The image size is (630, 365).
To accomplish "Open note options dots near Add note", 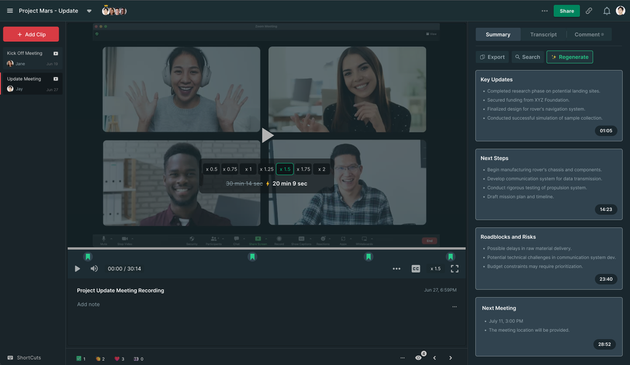I will pyautogui.click(x=454, y=307).
